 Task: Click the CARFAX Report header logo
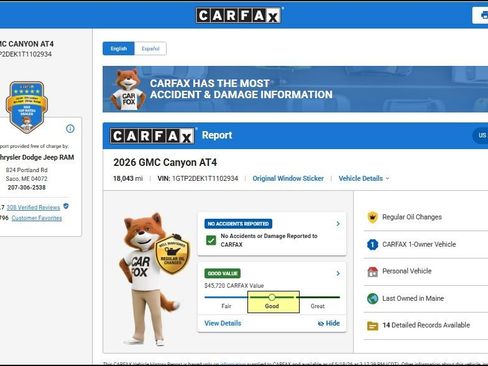[152, 136]
